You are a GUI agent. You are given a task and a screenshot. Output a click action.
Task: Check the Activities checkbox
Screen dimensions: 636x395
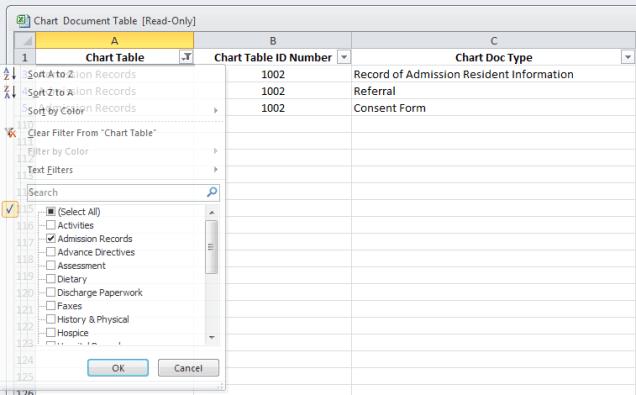point(51,225)
